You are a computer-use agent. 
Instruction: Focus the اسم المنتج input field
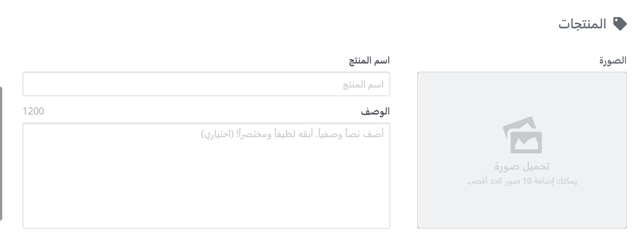[x=206, y=84]
